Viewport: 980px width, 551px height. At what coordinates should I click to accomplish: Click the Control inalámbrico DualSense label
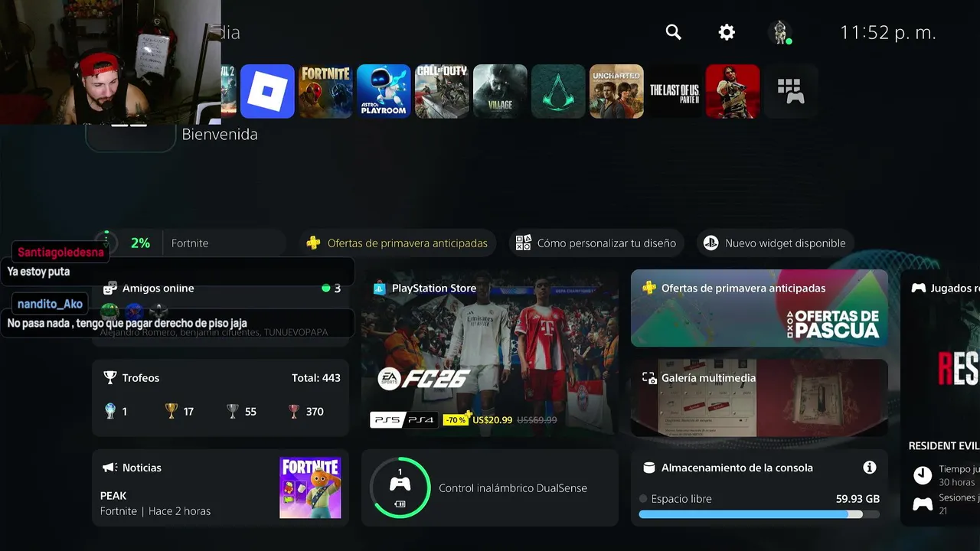(513, 488)
